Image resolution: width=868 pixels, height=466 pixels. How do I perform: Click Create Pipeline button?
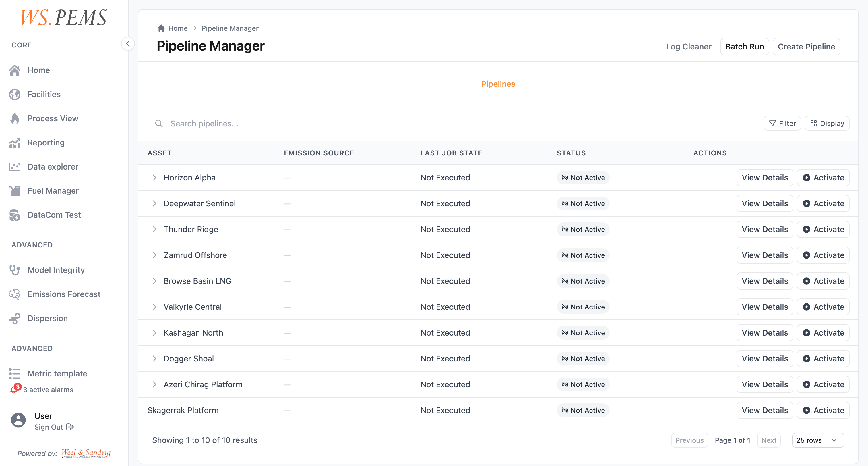pyautogui.click(x=806, y=47)
